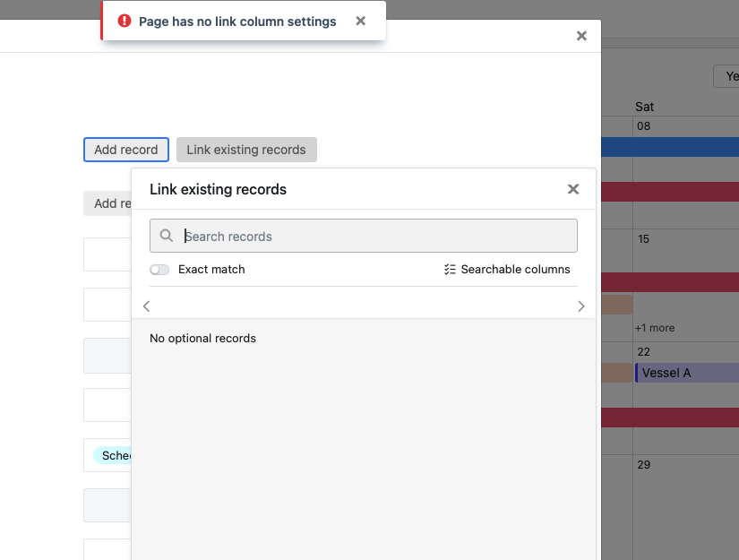Screen dimensions: 739x560
Task: Click the red error alert icon in toast
Action: pyautogui.click(x=125, y=21)
